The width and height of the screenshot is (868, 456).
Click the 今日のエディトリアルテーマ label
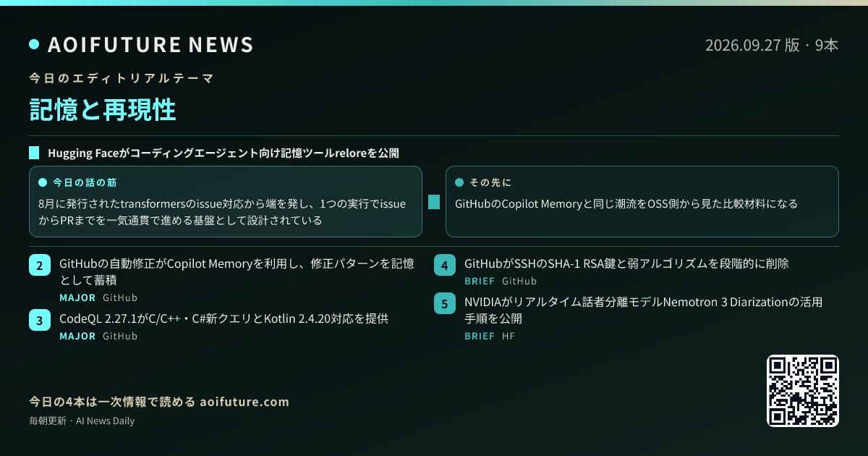coord(122,77)
